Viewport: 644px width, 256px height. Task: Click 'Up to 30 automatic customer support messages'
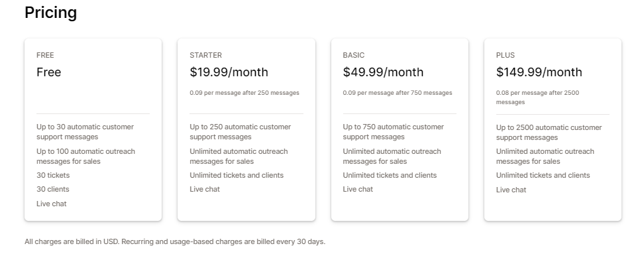pos(85,132)
